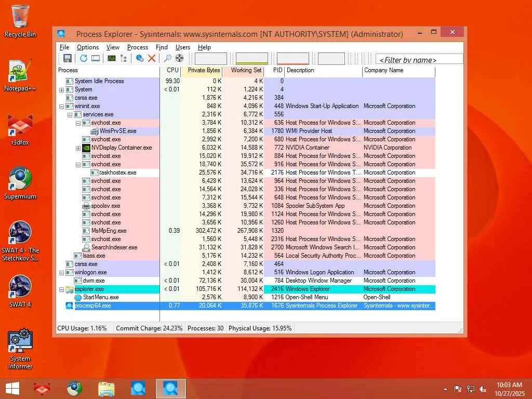The image size is (532, 399).
Task: Open the System Information graph icon
Action: coord(111,58)
